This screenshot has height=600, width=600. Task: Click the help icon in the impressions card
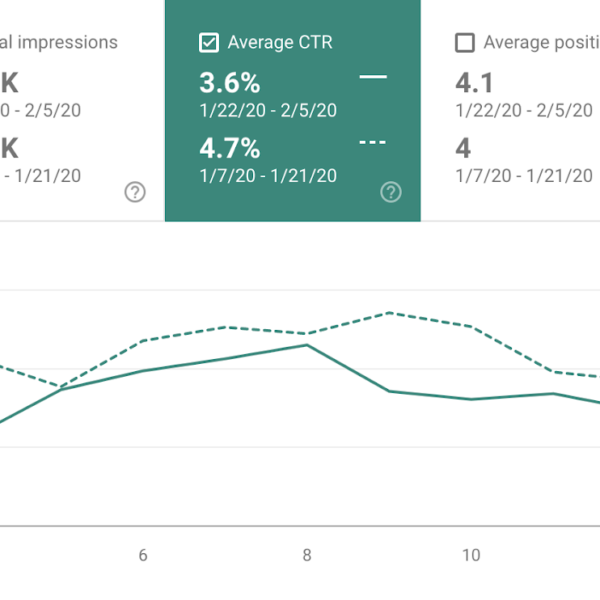(135, 192)
